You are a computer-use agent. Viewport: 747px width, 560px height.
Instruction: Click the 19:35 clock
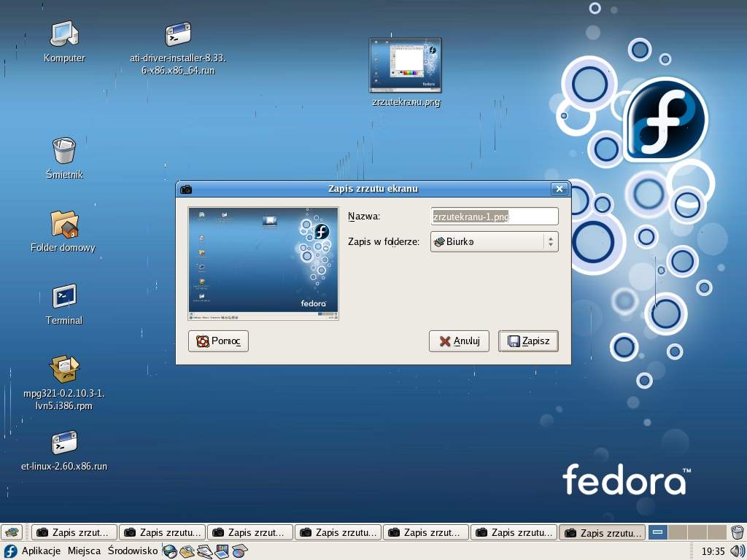tap(713, 551)
